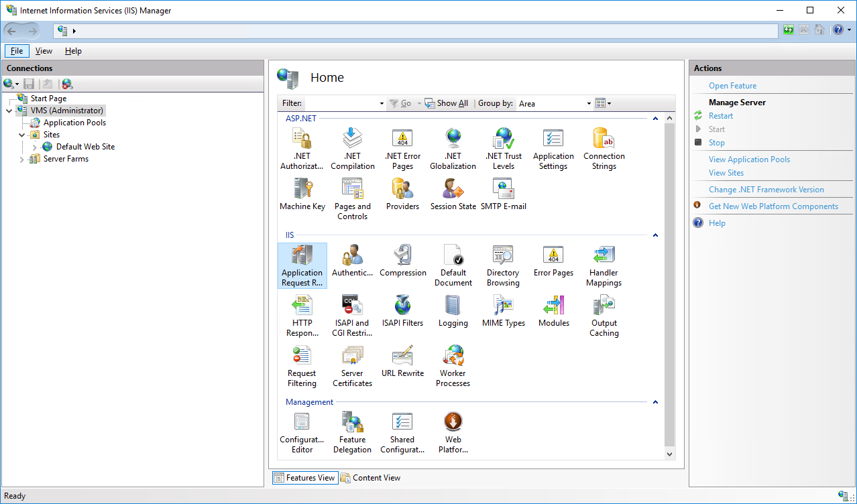Open the view mode dropdown button
Image resolution: width=857 pixels, height=504 pixels.
(x=604, y=103)
